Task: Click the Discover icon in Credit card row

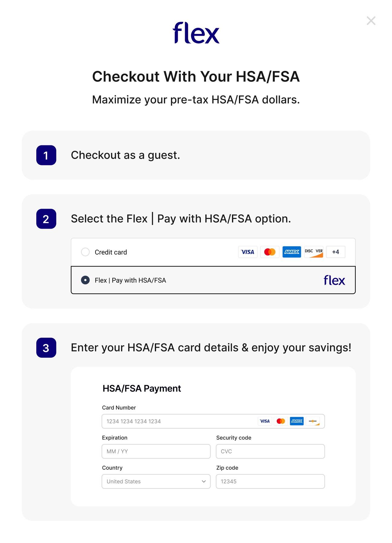Action: click(x=314, y=252)
